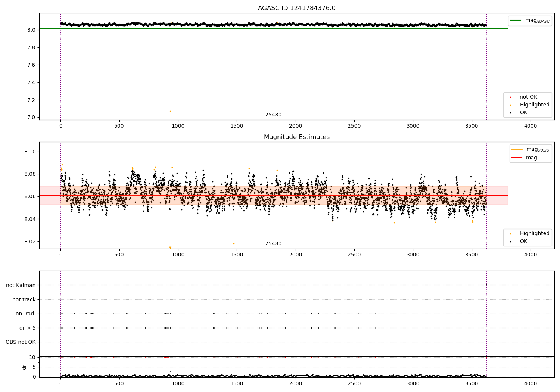Viewport: 560px width, 392px height.
Task: Click the '25480' label in top plot
Action: point(273,115)
